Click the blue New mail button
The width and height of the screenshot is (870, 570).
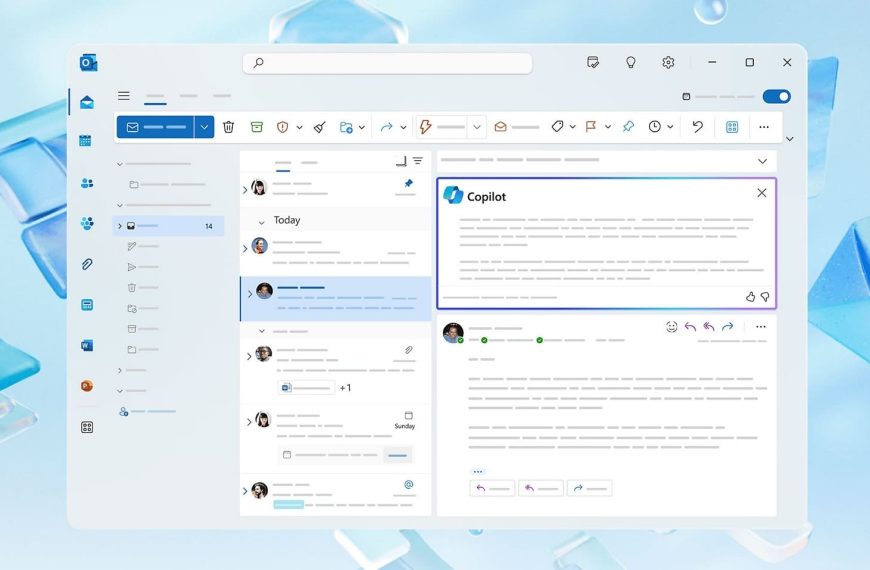155,127
